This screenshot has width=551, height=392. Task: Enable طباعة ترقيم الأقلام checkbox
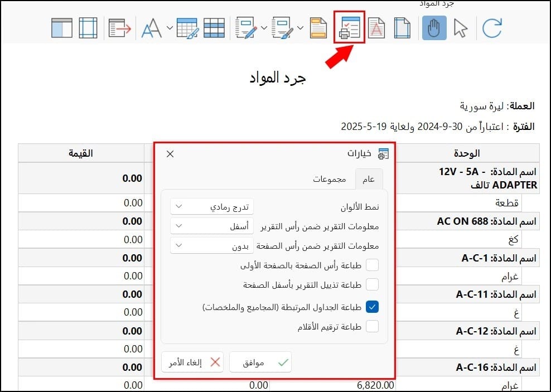click(372, 327)
